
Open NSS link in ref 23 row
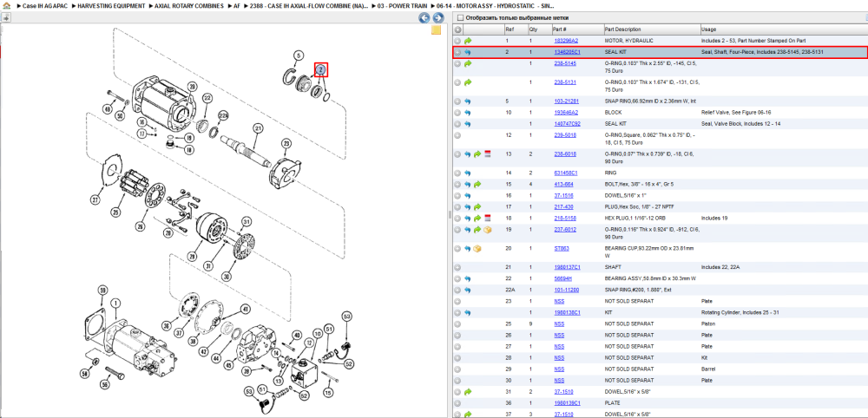click(559, 301)
